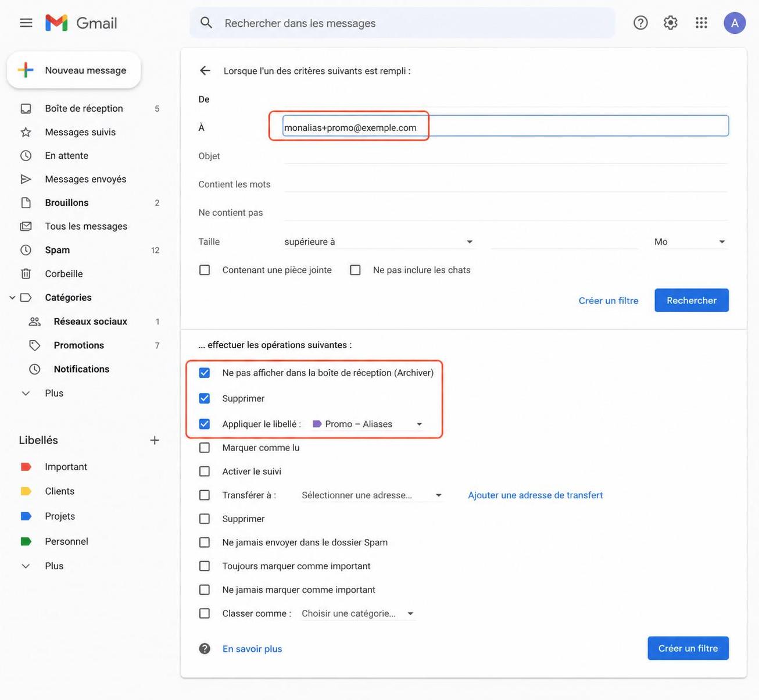The image size is (759, 700).
Task: Click the Boîte de réception inbox icon
Action: [26, 109]
